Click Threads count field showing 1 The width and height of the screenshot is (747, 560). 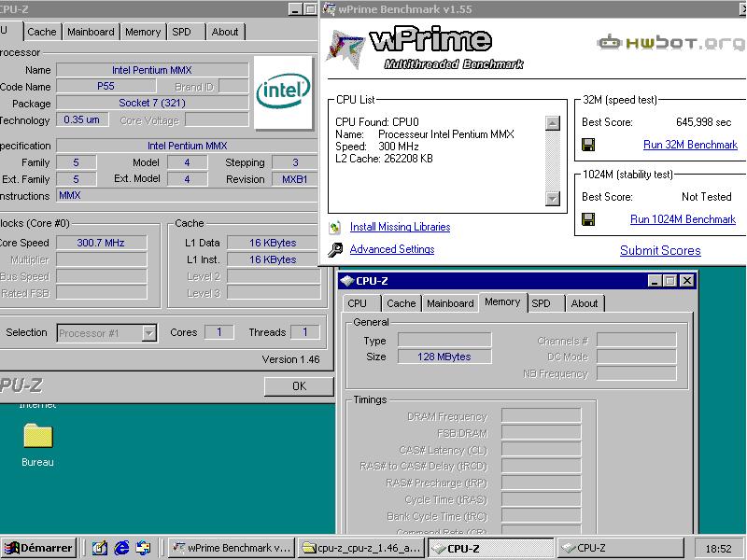coord(305,332)
